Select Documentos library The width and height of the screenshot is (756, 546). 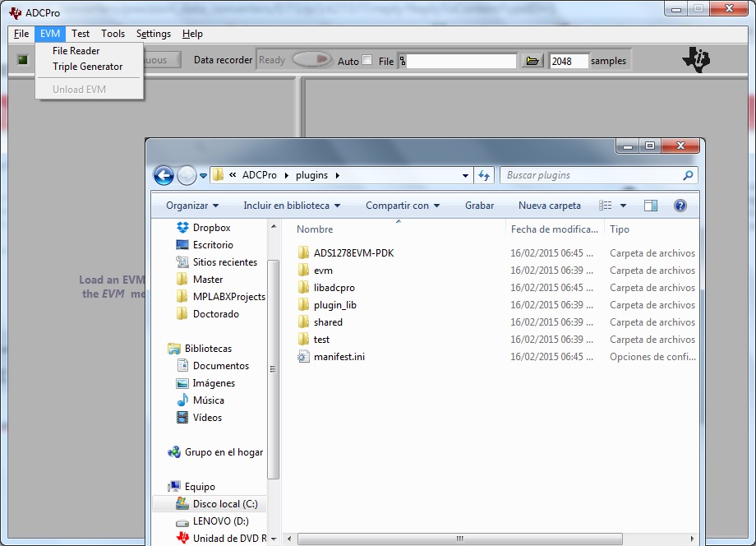click(x=221, y=366)
